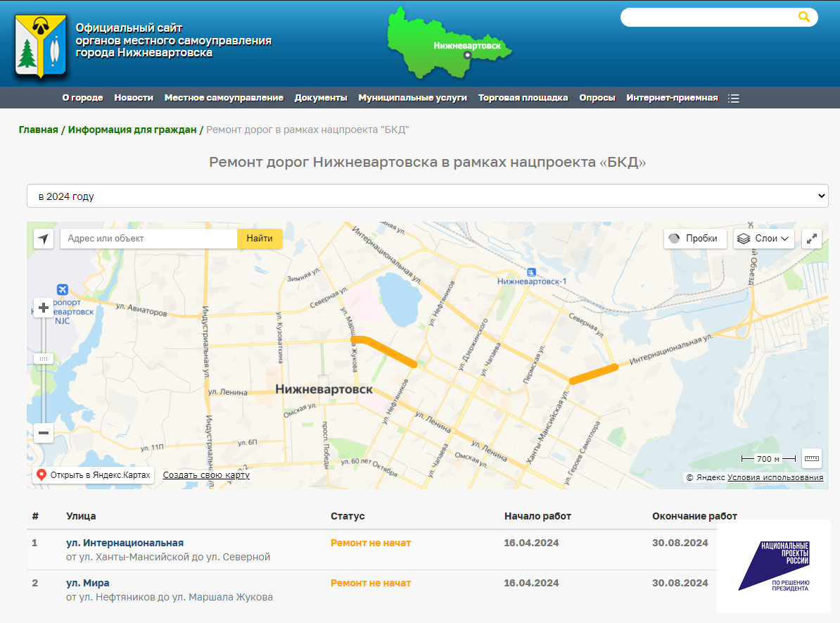
Task: Click the Адрес или объект input field
Action: pos(148,239)
